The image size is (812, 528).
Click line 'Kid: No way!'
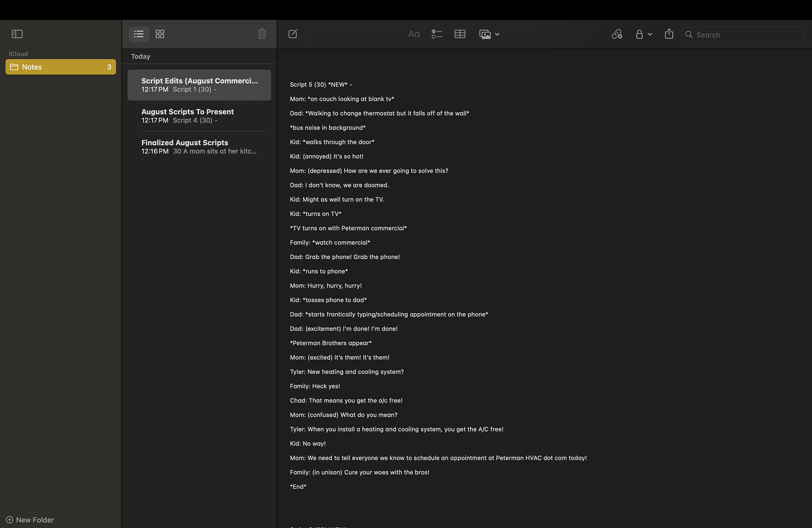coord(307,444)
